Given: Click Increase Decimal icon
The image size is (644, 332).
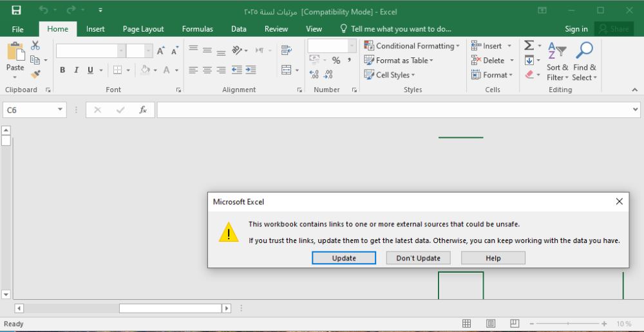Looking at the screenshot, I should coord(314,74).
